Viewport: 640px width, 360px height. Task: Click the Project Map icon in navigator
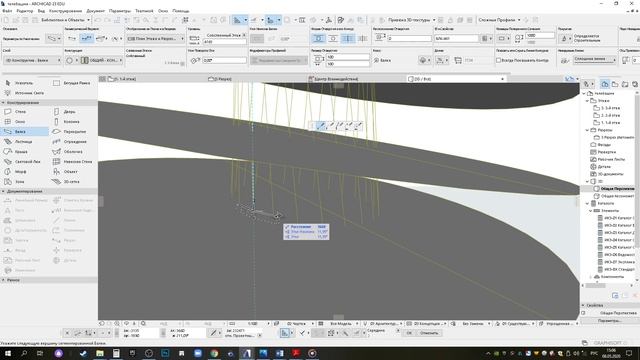coord(604,84)
